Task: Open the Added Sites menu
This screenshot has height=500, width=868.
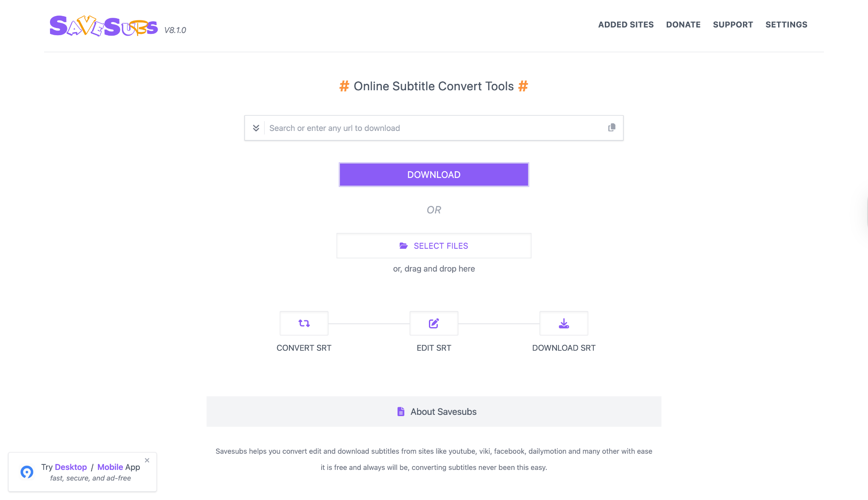Action: [626, 25]
